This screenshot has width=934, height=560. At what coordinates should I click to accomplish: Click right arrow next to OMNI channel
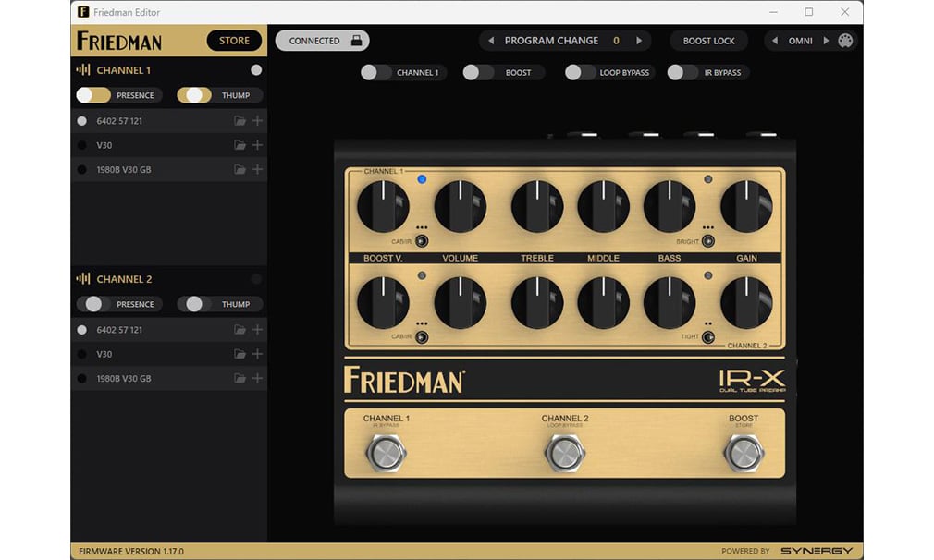tap(826, 41)
